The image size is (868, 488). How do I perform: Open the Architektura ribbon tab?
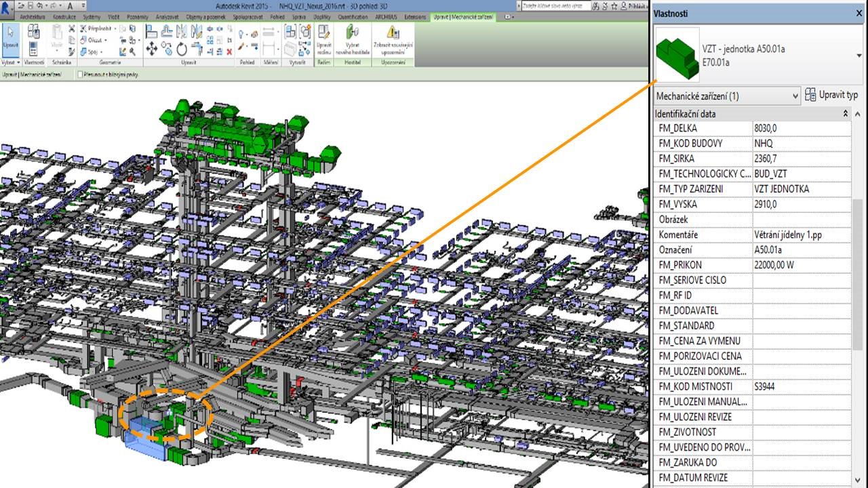(33, 17)
